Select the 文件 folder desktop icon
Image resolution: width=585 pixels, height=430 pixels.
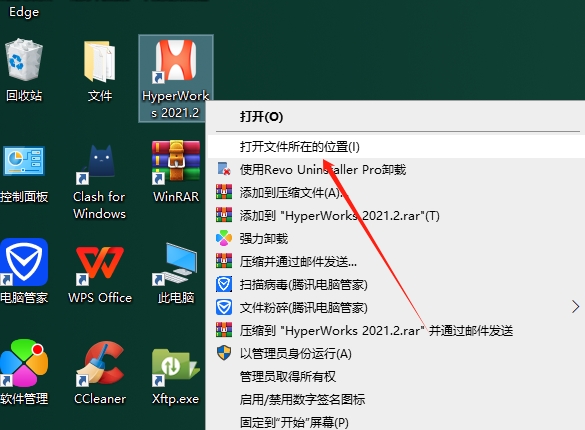(x=100, y=70)
